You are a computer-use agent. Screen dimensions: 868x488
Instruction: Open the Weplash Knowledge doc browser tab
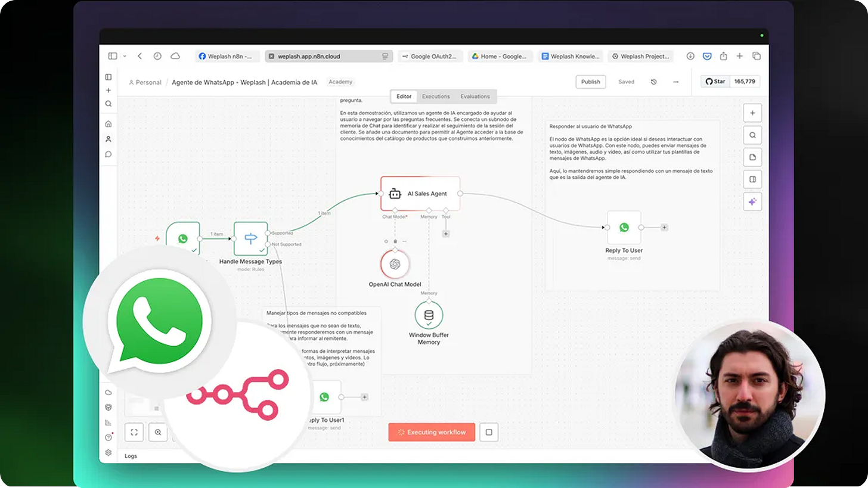tap(571, 56)
